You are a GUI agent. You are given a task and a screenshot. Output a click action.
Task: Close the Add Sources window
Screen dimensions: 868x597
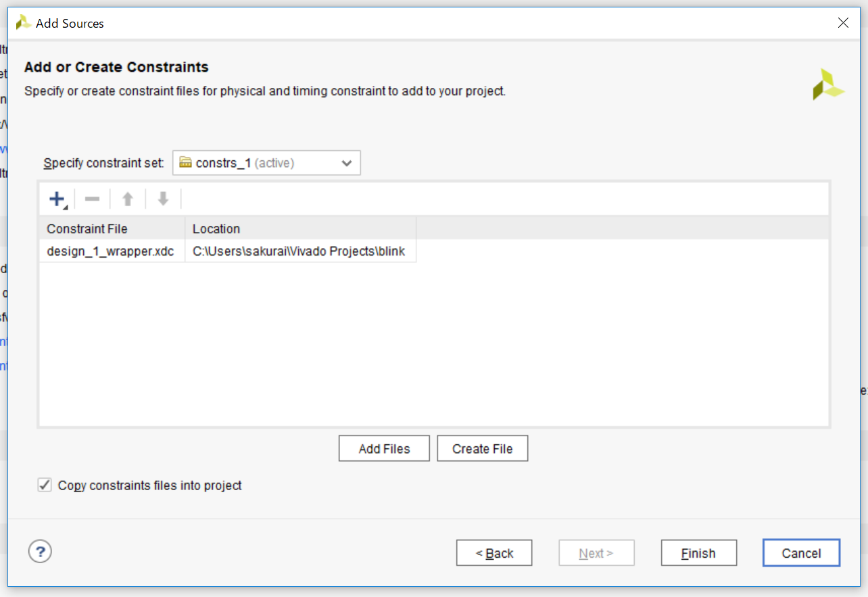[843, 23]
